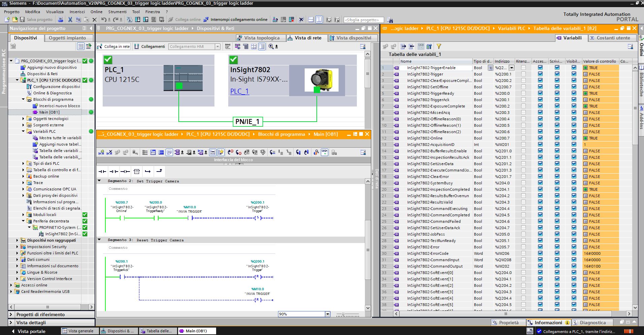This screenshot has height=335, width=644.
Task: Switch to Vista topologica tab
Action: coord(262,38)
